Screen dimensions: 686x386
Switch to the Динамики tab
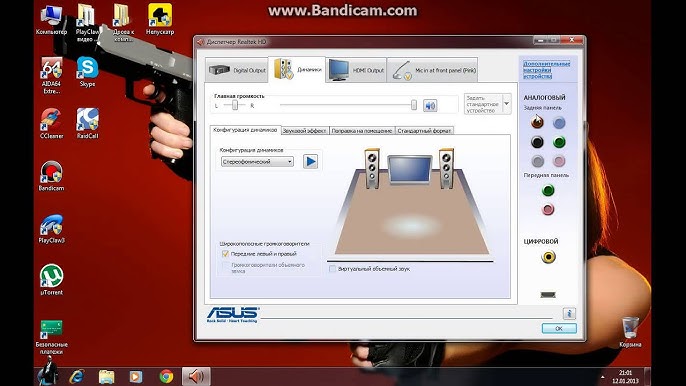pyautogui.click(x=297, y=69)
